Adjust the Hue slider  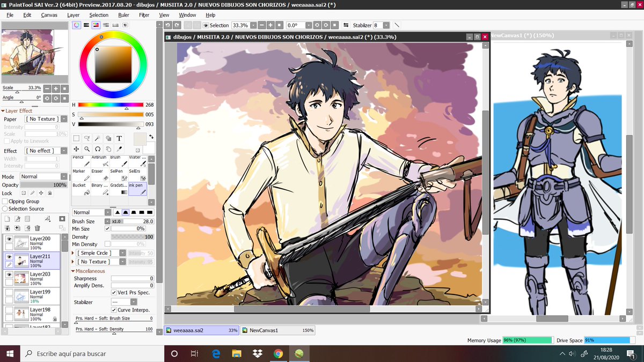click(111, 105)
